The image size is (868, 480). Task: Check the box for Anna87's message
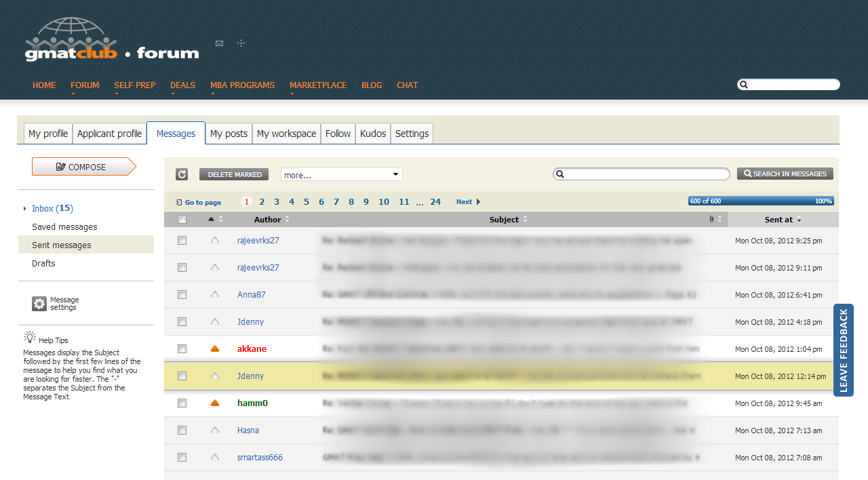click(182, 294)
